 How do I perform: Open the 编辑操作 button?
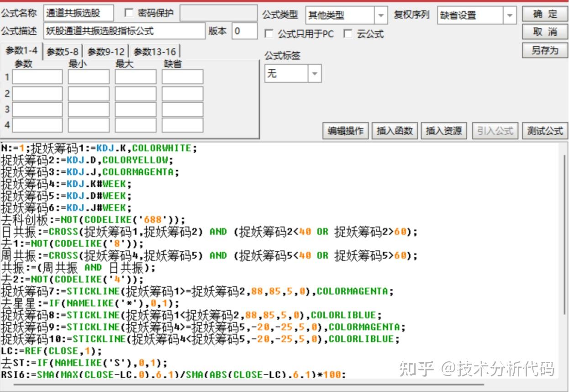point(346,131)
